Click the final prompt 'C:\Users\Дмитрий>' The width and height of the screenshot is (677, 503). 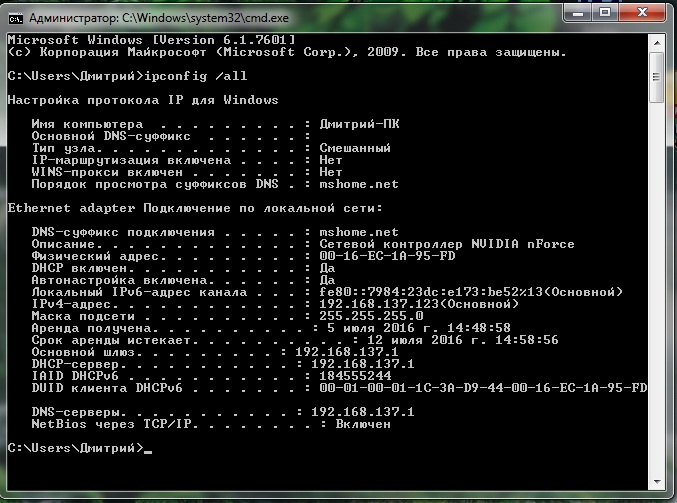pyautogui.click(x=76, y=448)
